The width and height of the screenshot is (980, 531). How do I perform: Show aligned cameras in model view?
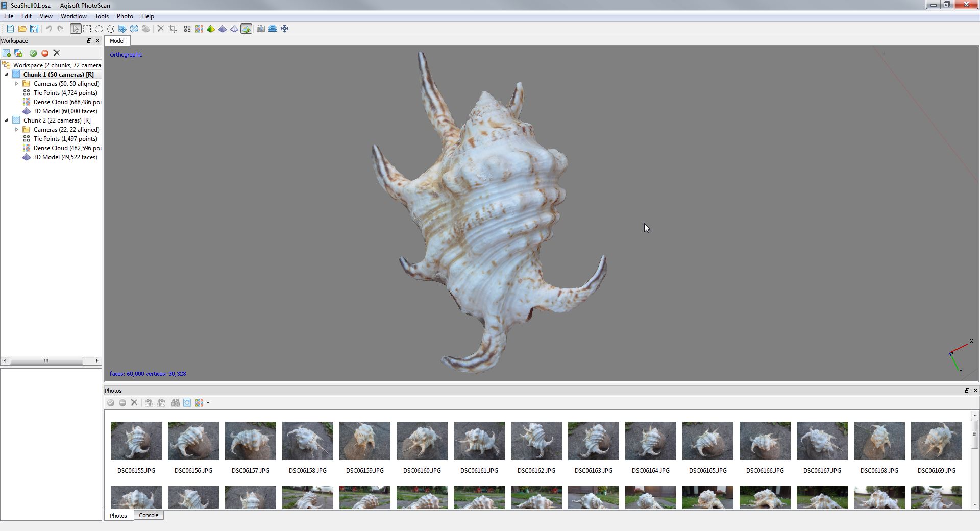click(x=272, y=29)
